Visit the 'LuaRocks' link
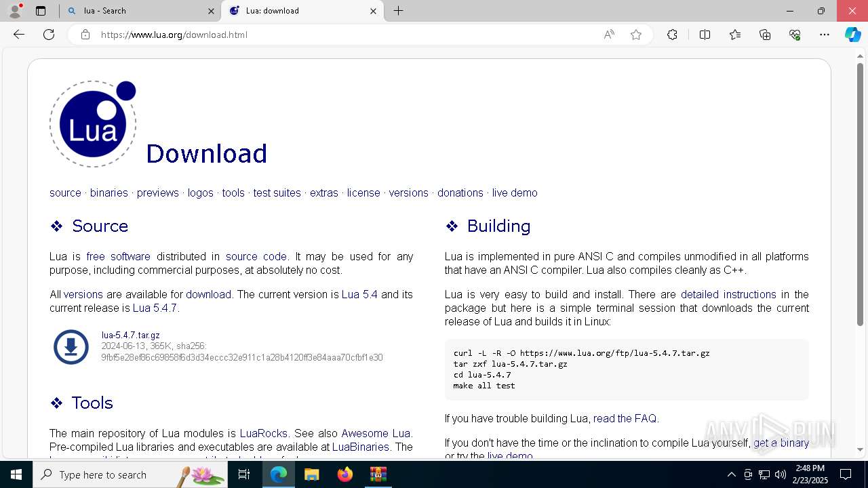The height and width of the screenshot is (488, 868). (264, 434)
